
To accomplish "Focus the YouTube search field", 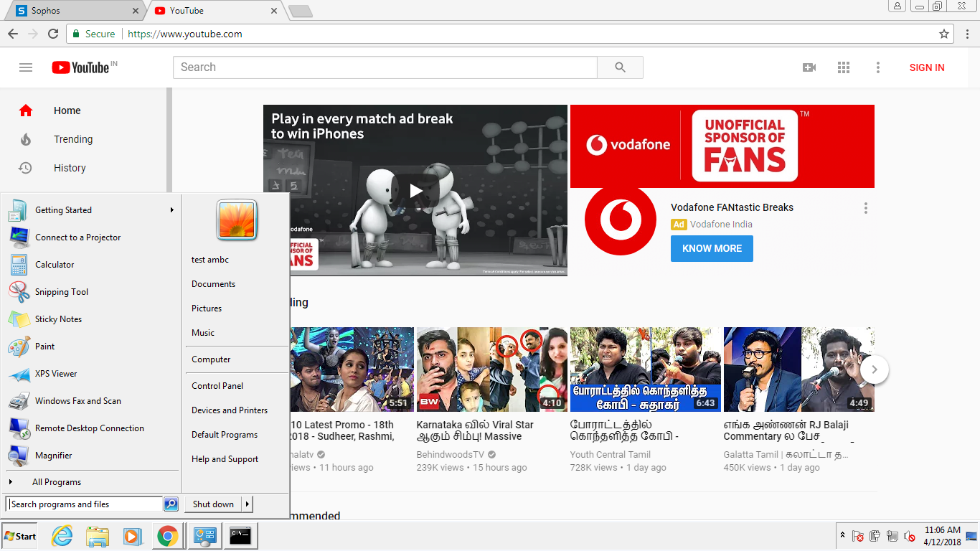I will [385, 67].
